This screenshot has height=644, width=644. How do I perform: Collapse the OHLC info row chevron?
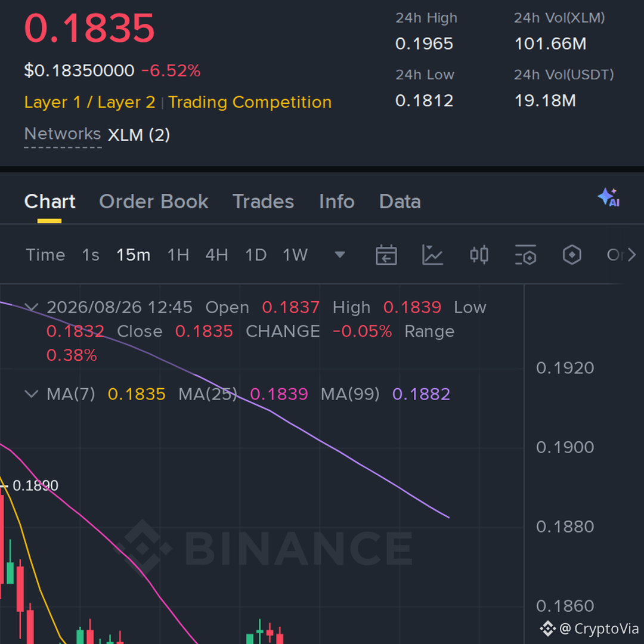pos(32,307)
